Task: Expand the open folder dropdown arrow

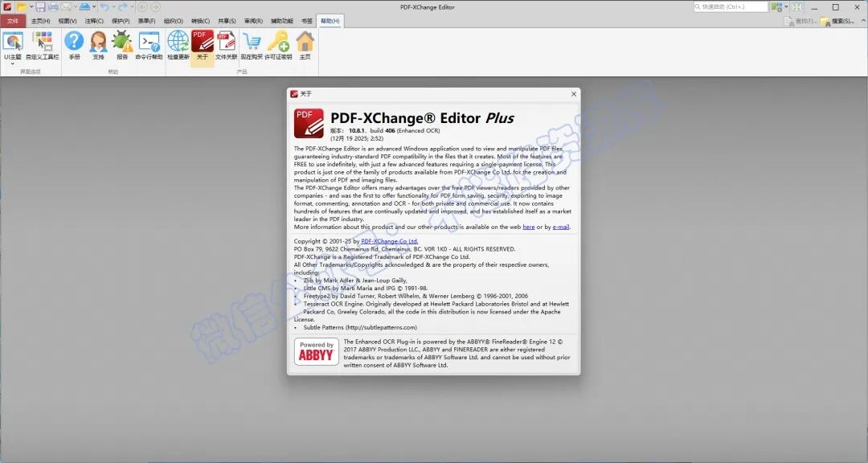Action: (x=31, y=6)
